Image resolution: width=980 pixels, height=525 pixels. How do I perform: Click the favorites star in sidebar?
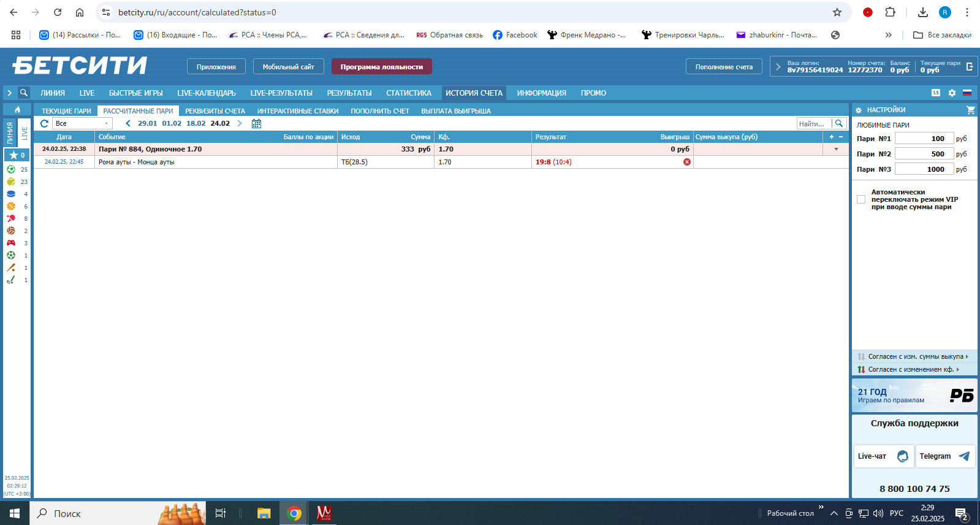point(14,155)
